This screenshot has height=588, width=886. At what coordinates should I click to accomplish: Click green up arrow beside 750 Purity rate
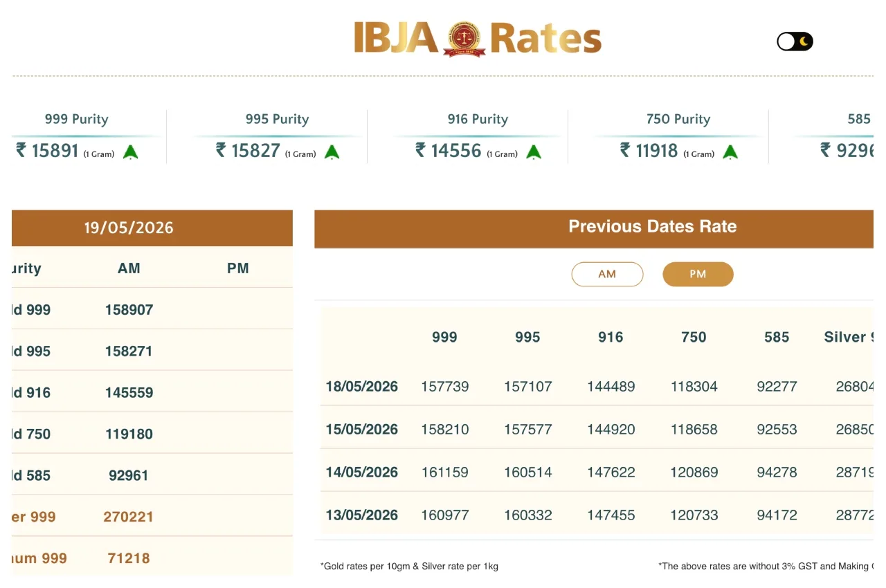(730, 151)
